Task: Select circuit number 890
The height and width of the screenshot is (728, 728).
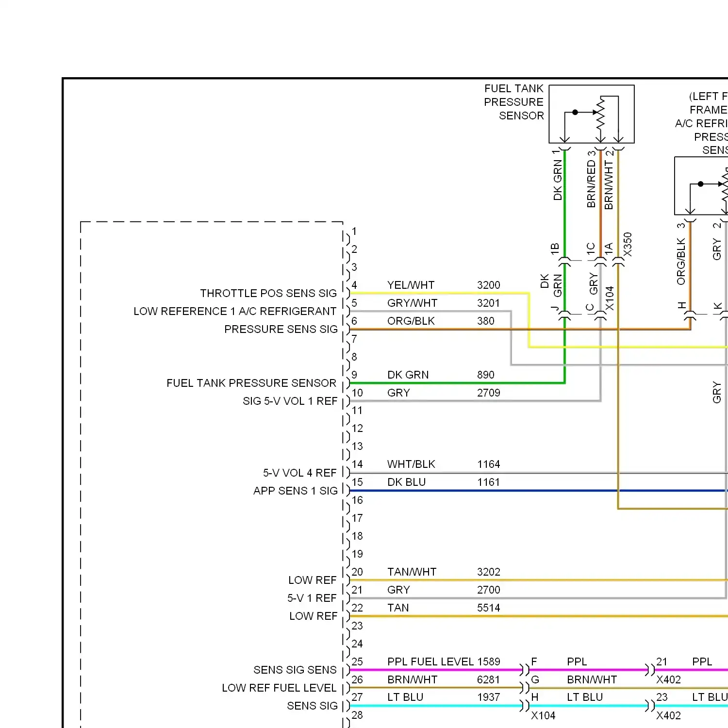Action: pos(485,375)
